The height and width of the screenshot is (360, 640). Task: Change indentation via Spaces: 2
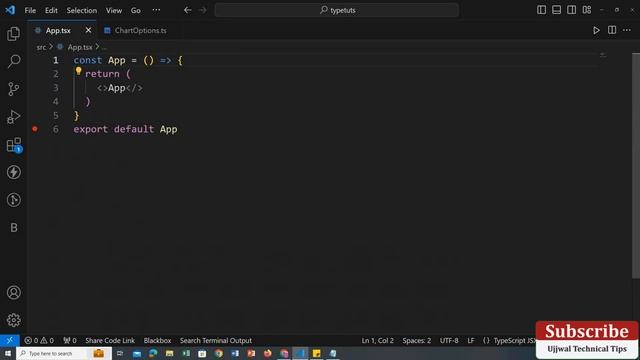coord(416,340)
